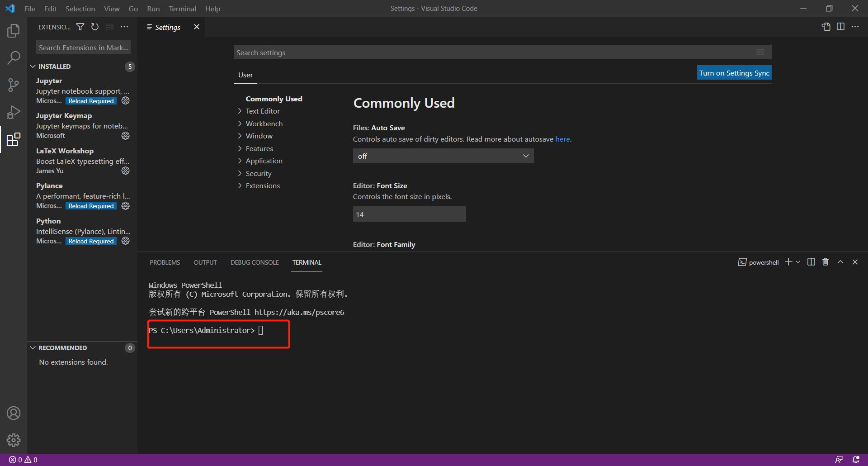Open Jupyter Keymap extension entry
This screenshot has height=466, width=868.
82,125
